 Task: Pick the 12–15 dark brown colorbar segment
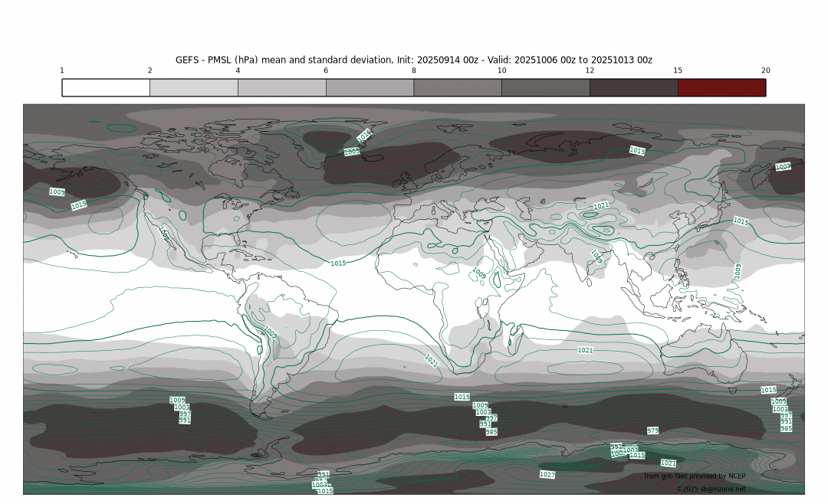pyautogui.click(x=633, y=87)
